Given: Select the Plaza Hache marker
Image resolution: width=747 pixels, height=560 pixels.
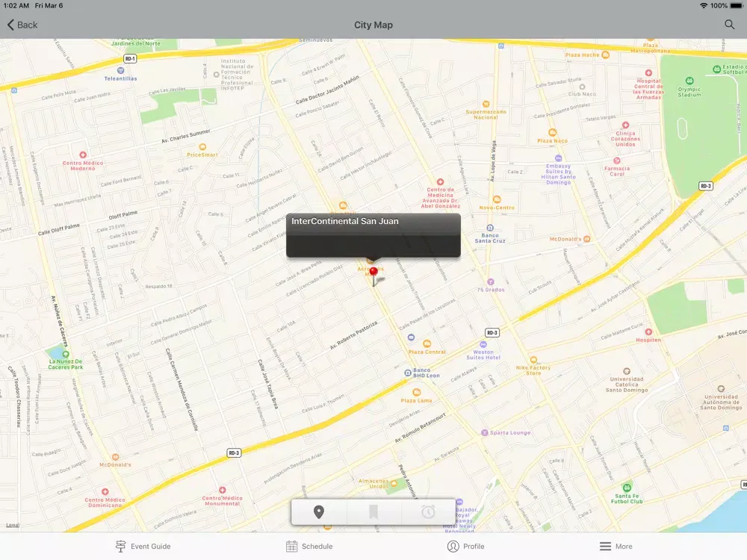Looking at the screenshot, I should (606, 55).
